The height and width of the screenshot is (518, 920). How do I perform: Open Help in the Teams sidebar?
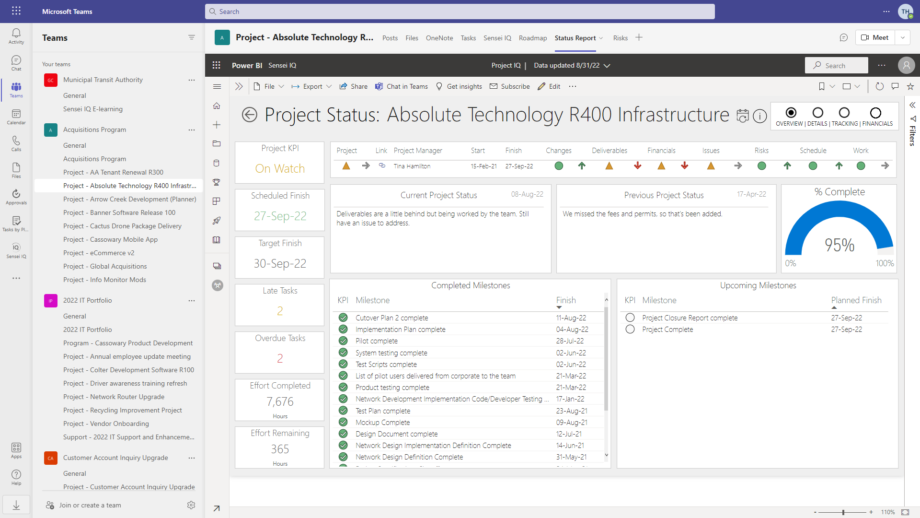coord(16,477)
